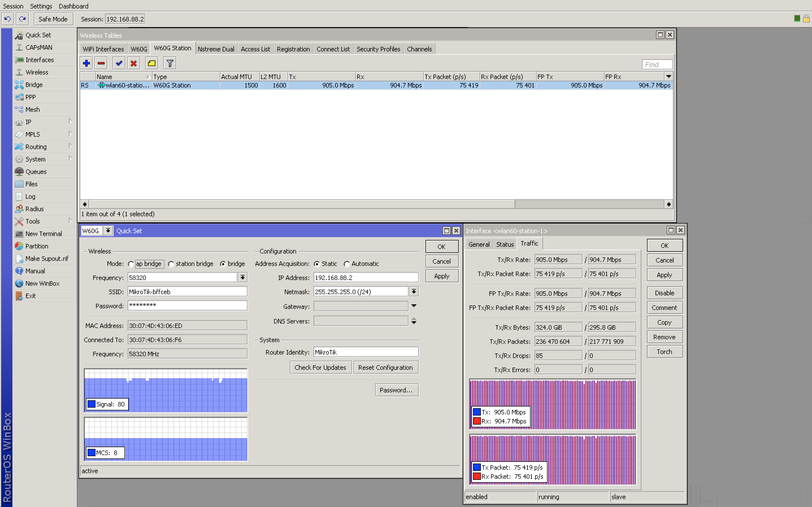Click the red X Disable icon
This screenshot has height=507, width=812.
click(x=134, y=63)
